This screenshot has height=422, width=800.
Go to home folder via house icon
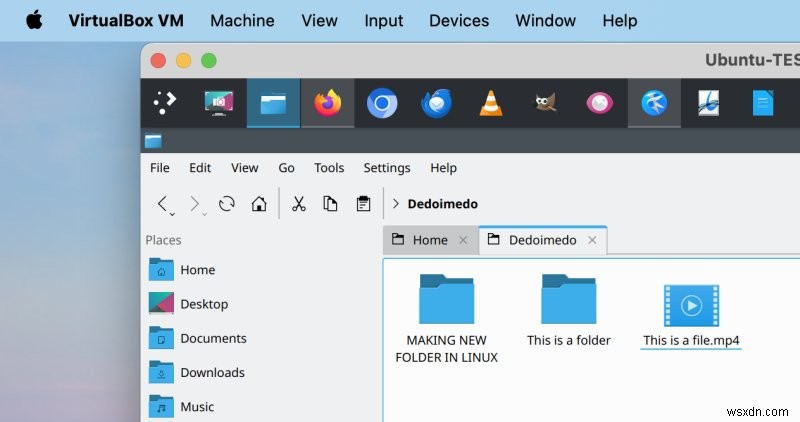pyautogui.click(x=259, y=204)
